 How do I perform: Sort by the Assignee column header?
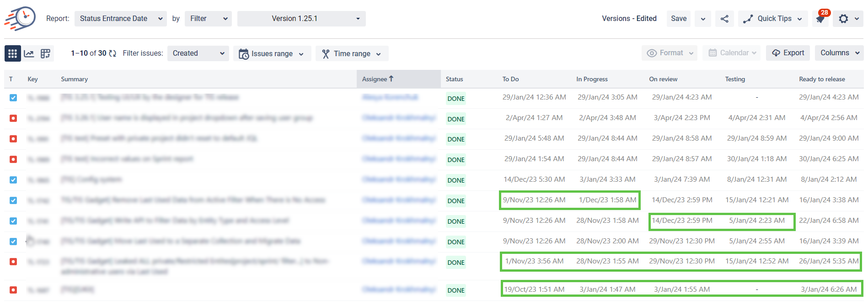click(377, 79)
